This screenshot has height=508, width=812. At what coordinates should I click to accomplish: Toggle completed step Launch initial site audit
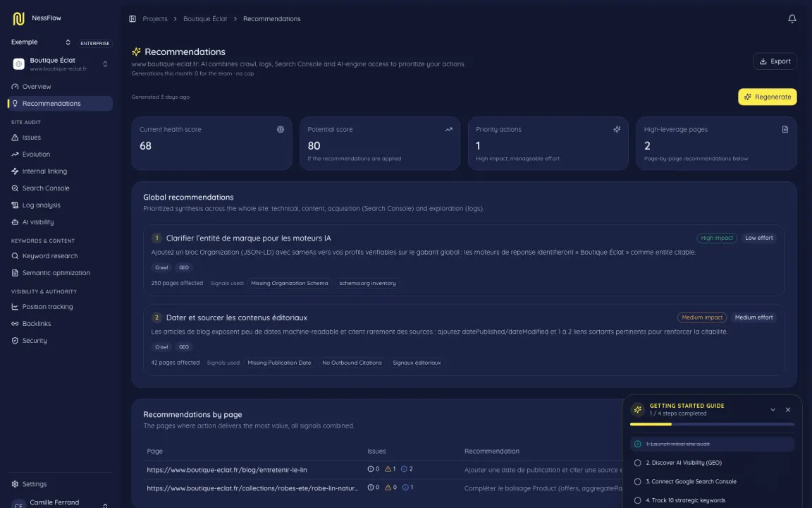[637, 445]
